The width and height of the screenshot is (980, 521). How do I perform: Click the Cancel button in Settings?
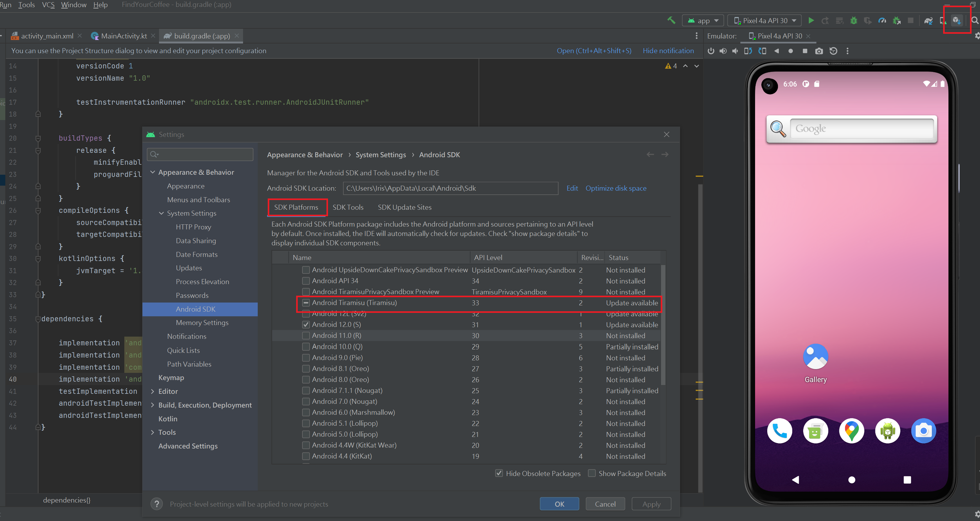605,504
